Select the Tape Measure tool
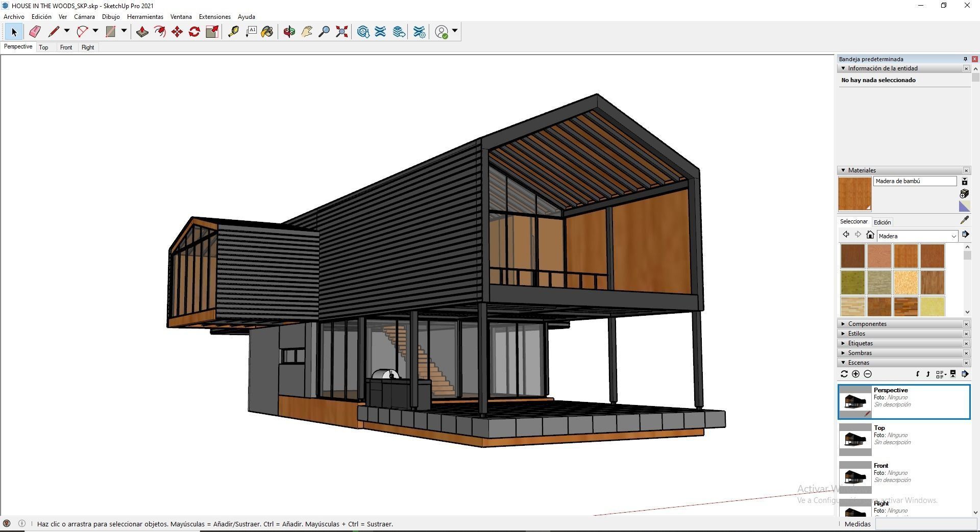Screen dimensions: 980x532 coord(233,32)
